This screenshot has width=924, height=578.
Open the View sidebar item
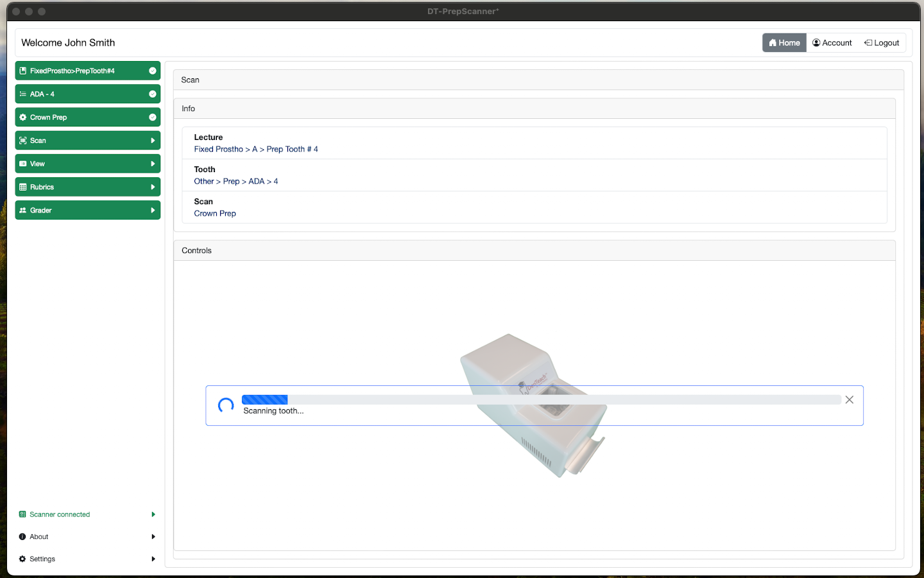pyautogui.click(x=88, y=164)
